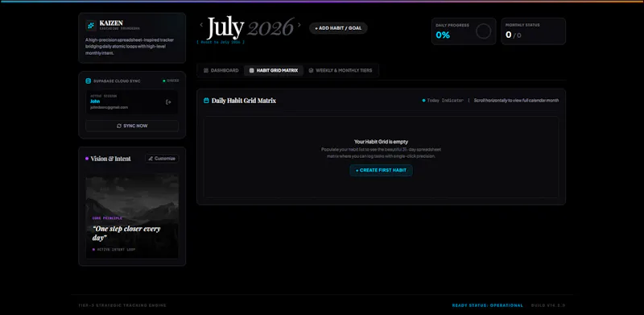The image size is (644, 315).
Task: Click Create First Habit button
Action: 381,170
